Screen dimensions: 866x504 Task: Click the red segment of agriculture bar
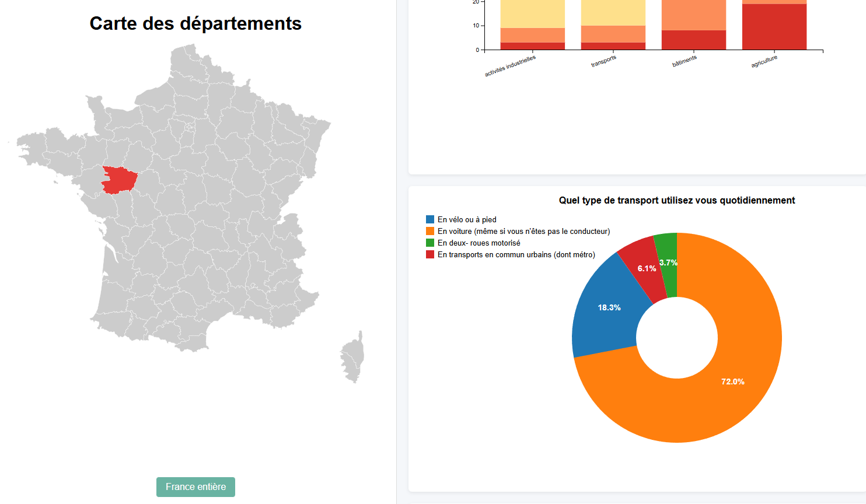[774, 27]
